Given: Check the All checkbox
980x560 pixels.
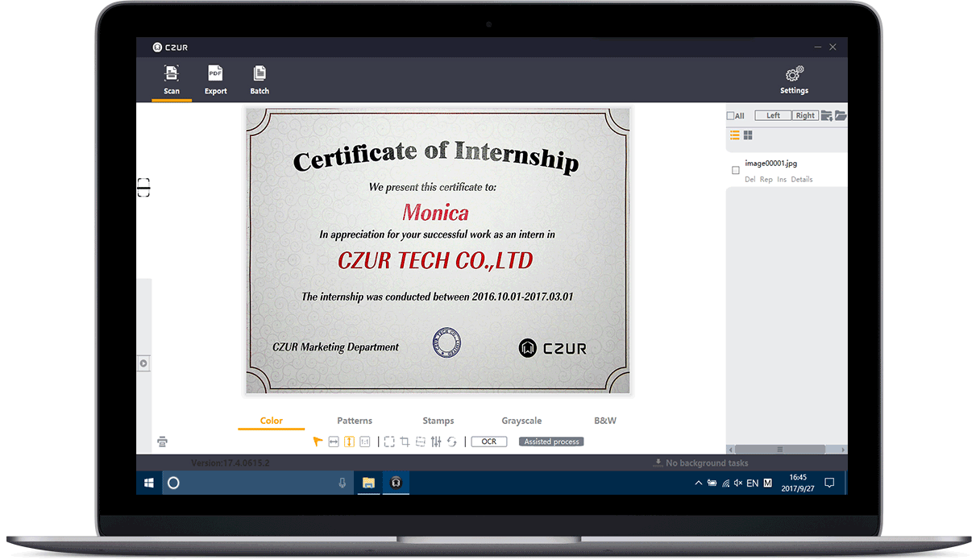Looking at the screenshot, I should click(x=731, y=116).
